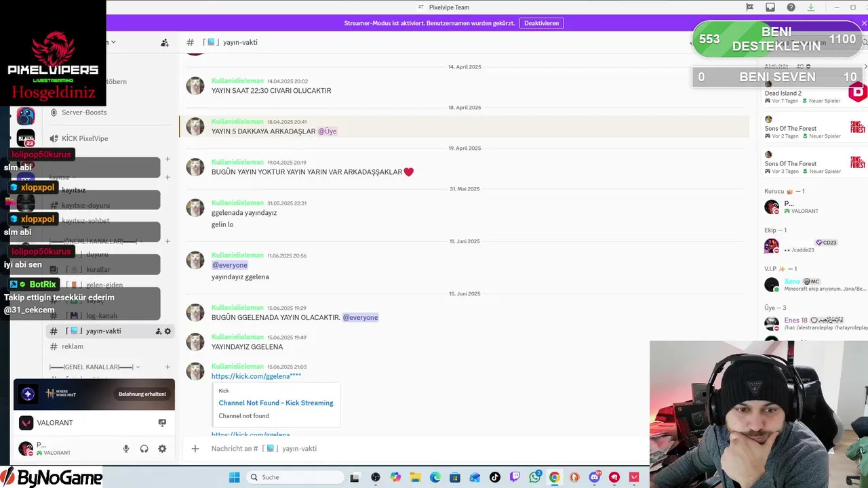Click the flag icon in the title bar
Screen dimensions: 868x488
[x=749, y=7]
